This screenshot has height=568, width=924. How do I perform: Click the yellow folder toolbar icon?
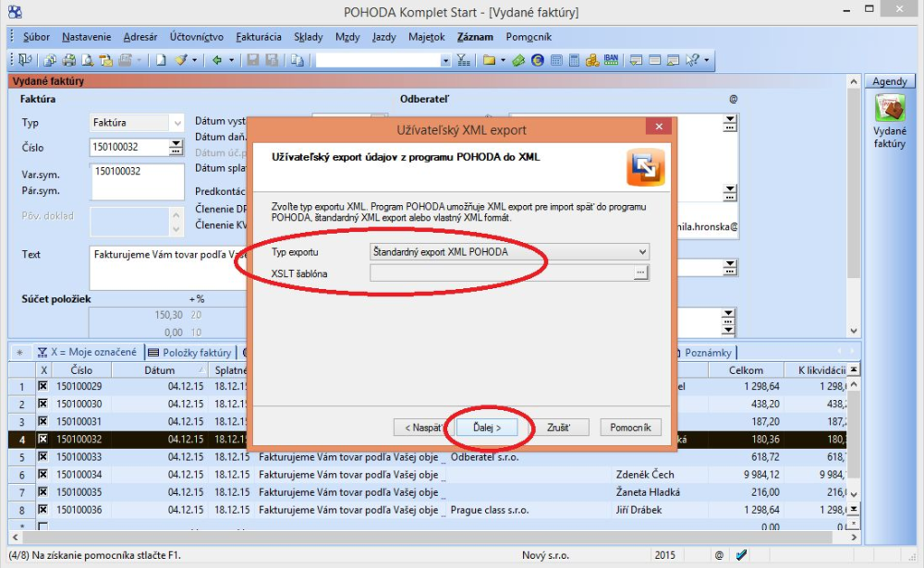[489, 59]
